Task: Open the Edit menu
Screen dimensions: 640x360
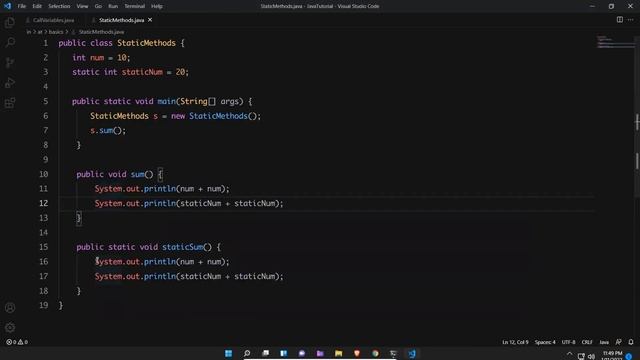Action: click(x=37, y=6)
